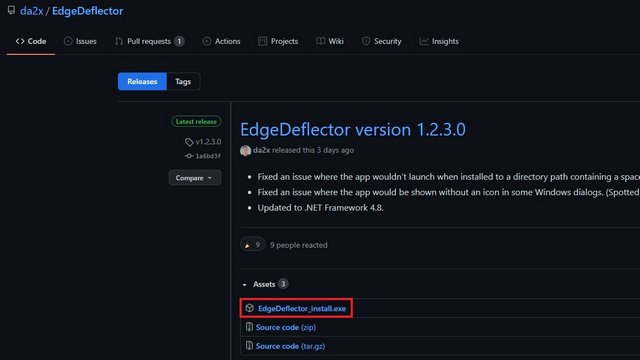The width and height of the screenshot is (640, 360).
Task: Click the commit icon beside 1a6bd3f
Action: point(189,156)
